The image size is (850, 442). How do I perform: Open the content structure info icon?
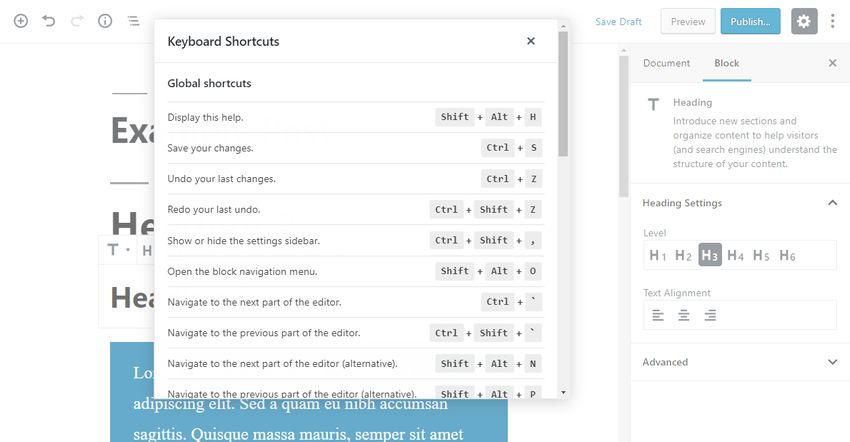(105, 21)
